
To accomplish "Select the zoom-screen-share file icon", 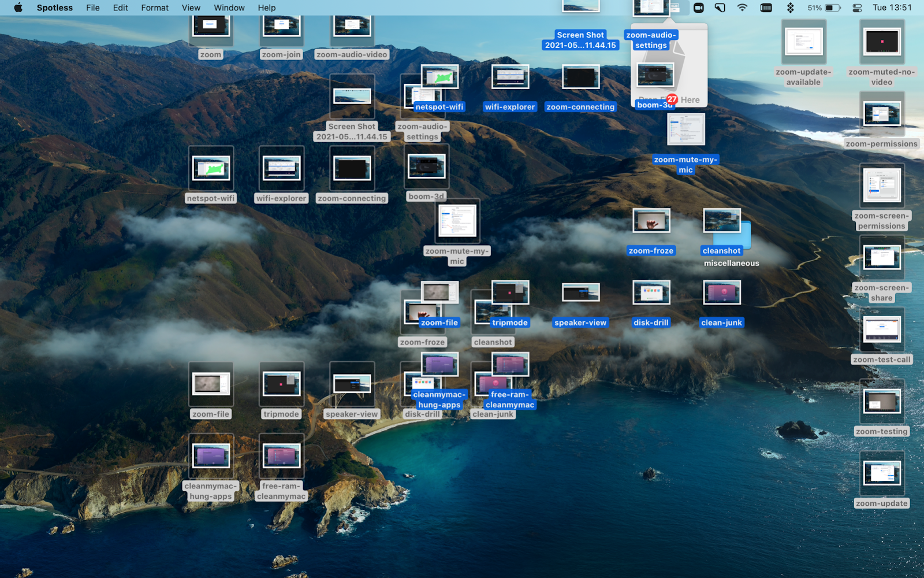I will [x=882, y=258].
